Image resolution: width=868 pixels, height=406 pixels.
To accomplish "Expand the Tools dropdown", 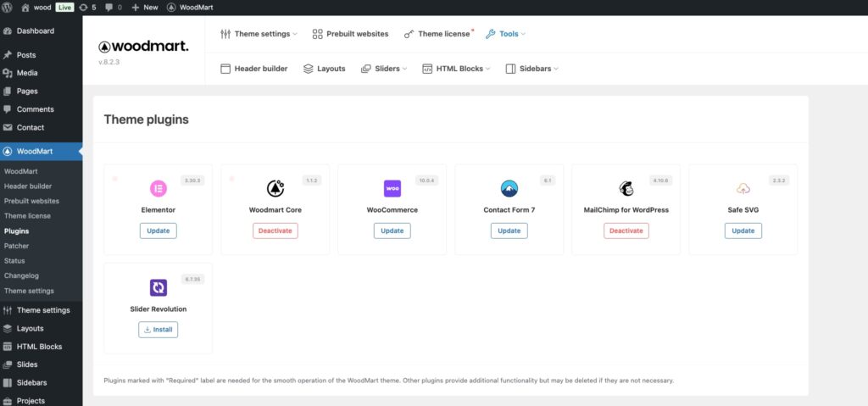I will [x=505, y=34].
